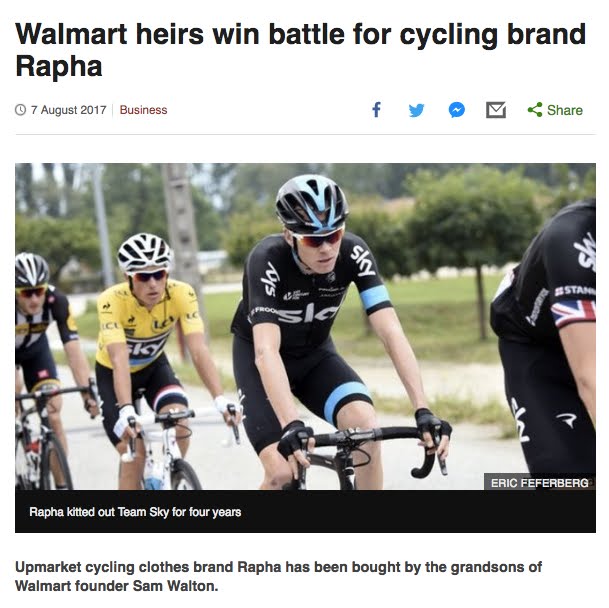Image resolution: width=609 pixels, height=608 pixels.
Task: Email the article using the envelope icon
Action: pyautogui.click(x=496, y=110)
